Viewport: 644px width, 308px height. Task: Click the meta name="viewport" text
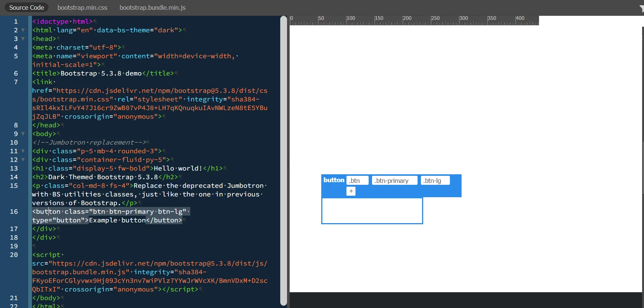[x=75, y=56]
